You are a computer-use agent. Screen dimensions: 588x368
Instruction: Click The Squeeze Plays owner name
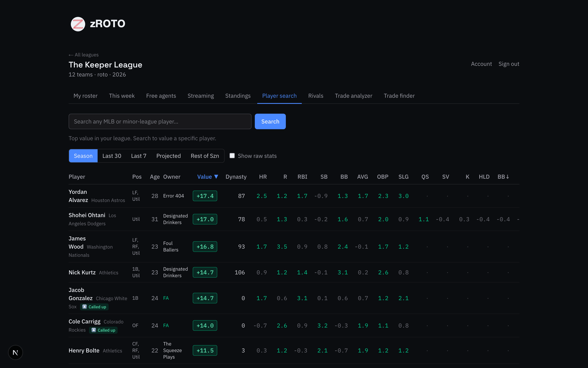click(x=173, y=350)
